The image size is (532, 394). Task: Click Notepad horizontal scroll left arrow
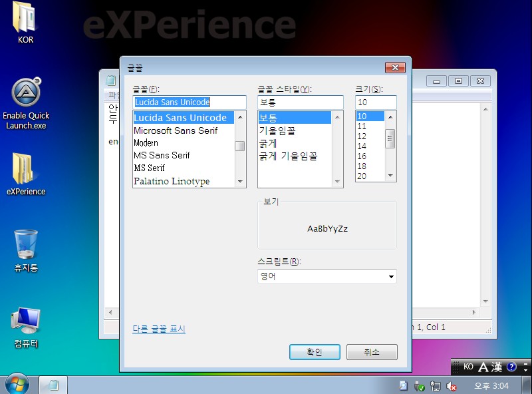coord(110,312)
